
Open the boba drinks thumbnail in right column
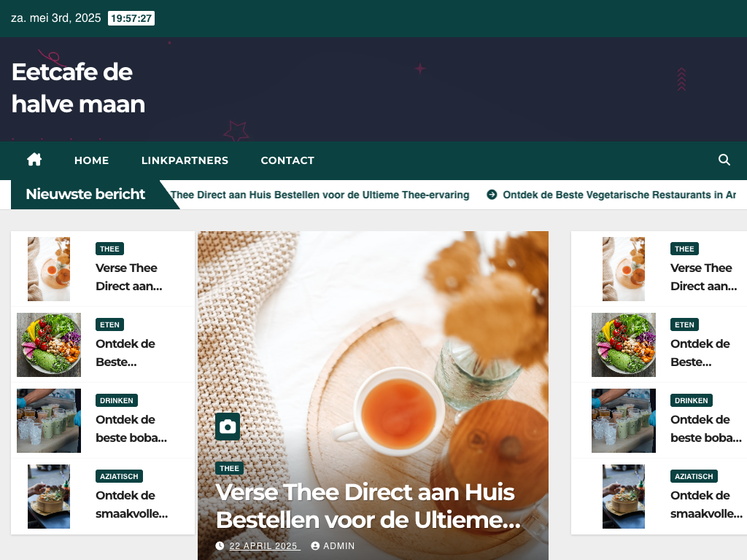pos(624,421)
